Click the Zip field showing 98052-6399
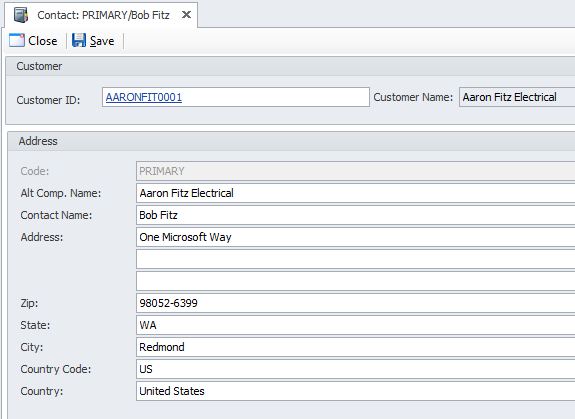575x419 pixels. coord(355,303)
